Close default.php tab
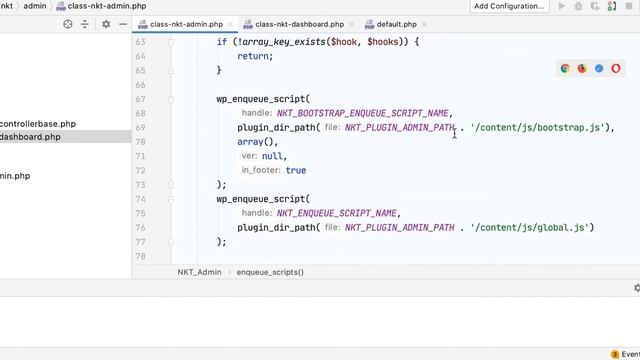640x360 pixels. click(x=424, y=24)
